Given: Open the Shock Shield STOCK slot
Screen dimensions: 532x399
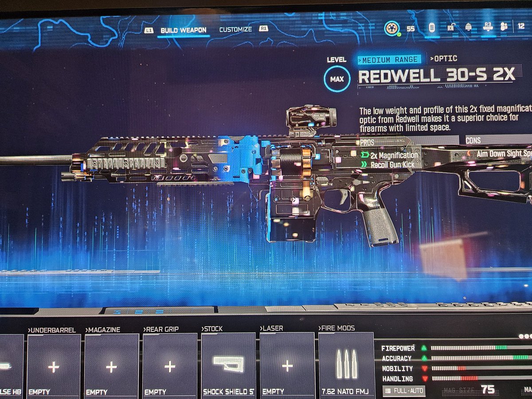Looking at the screenshot, I should pos(228,365).
